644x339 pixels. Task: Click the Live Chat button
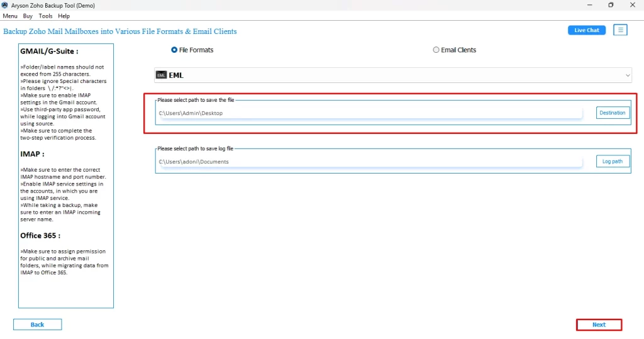pos(587,30)
